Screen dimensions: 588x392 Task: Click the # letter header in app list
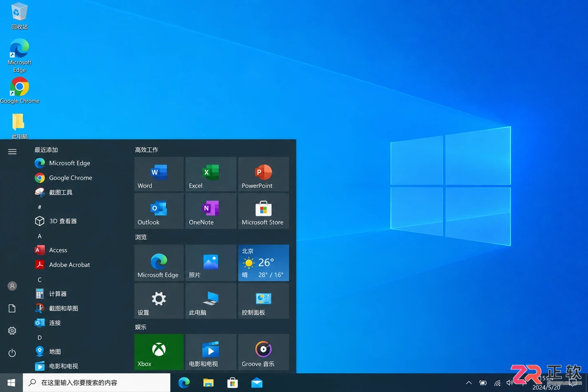[40, 207]
